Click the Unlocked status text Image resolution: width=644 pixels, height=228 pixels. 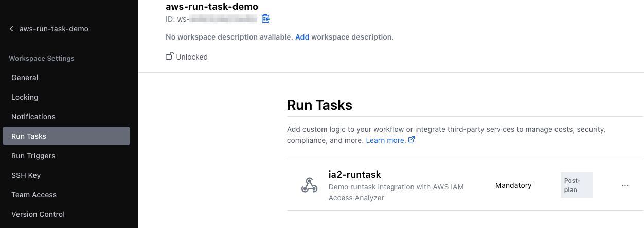tap(192, 57)
